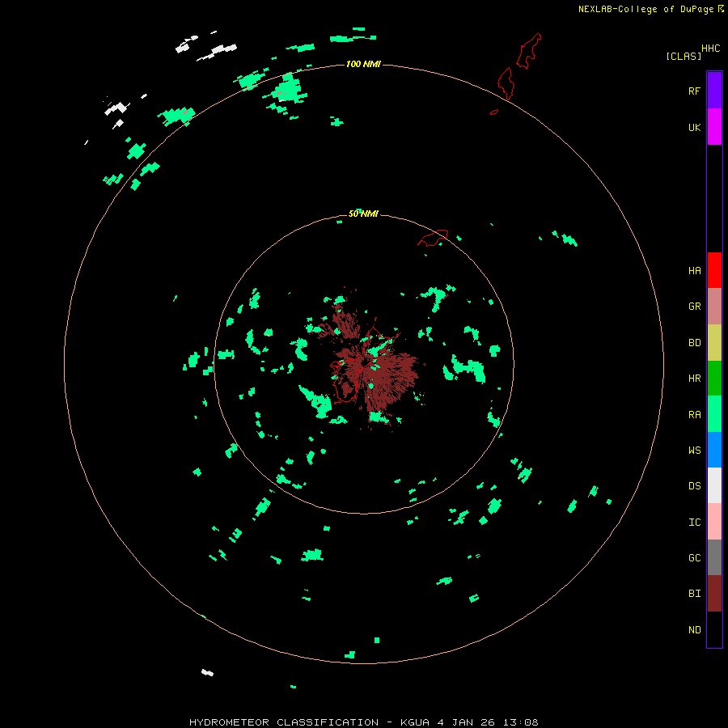
Task: Click the BD legend label
Action: tap(694, 343)
